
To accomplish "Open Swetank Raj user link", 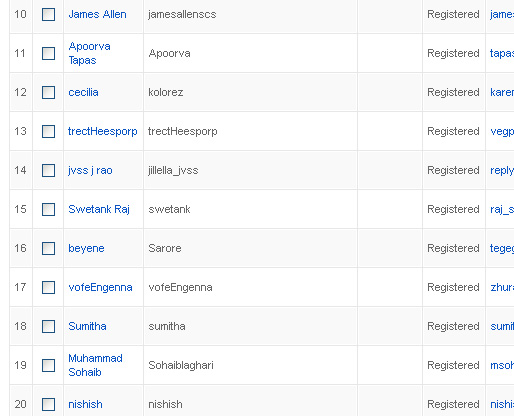I will click(x=99, y=209).
